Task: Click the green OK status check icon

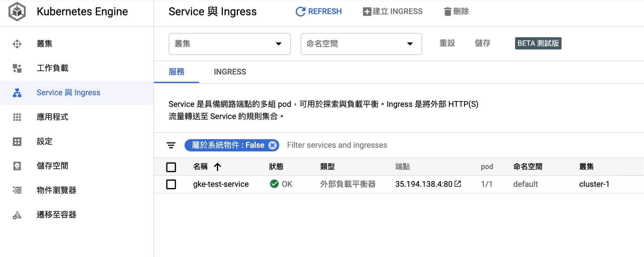Action: [x=274, y=184]
